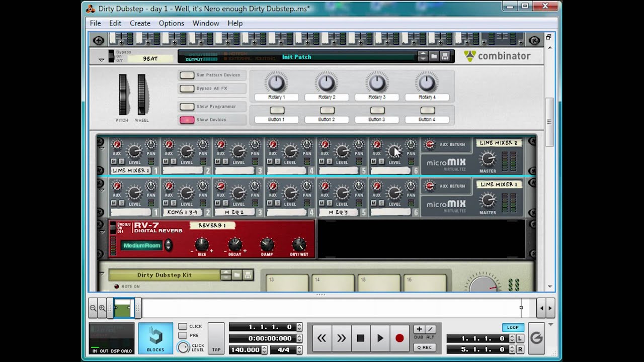Image resolution: width=644 pixels, height=362 pixels.
Task: Click the RV-7 Decay knob
Action: click(x=235, y=244)
